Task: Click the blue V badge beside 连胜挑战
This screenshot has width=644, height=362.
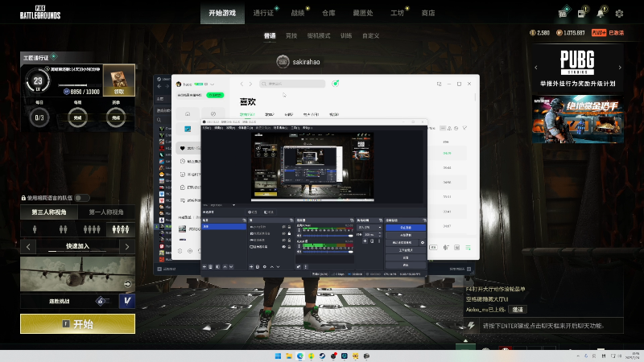Action: pos(127,301)
